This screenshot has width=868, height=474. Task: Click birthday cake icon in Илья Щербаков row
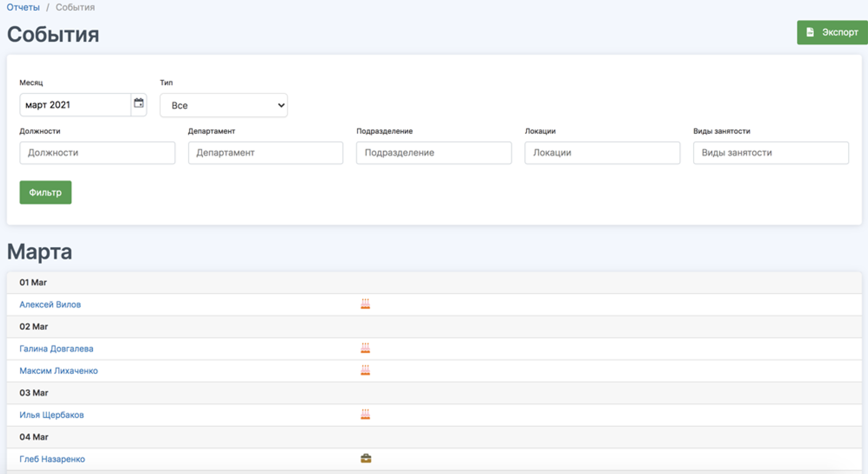pyautogui.click(x=365, y=414)
